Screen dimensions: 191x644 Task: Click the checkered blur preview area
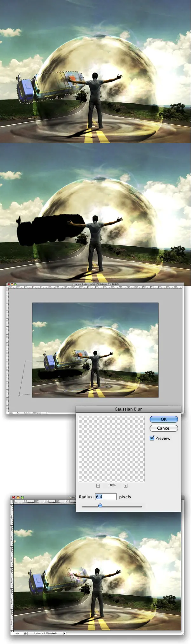(x=112, y=449)
